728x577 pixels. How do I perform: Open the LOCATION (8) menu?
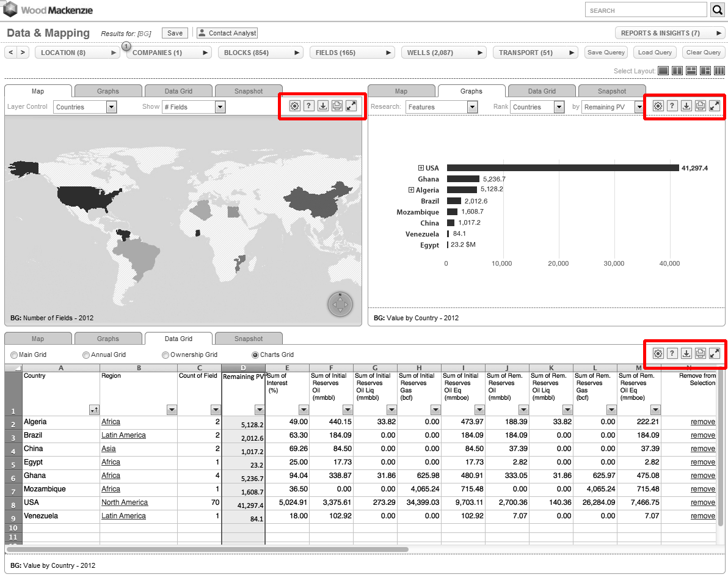coord(78,53)
